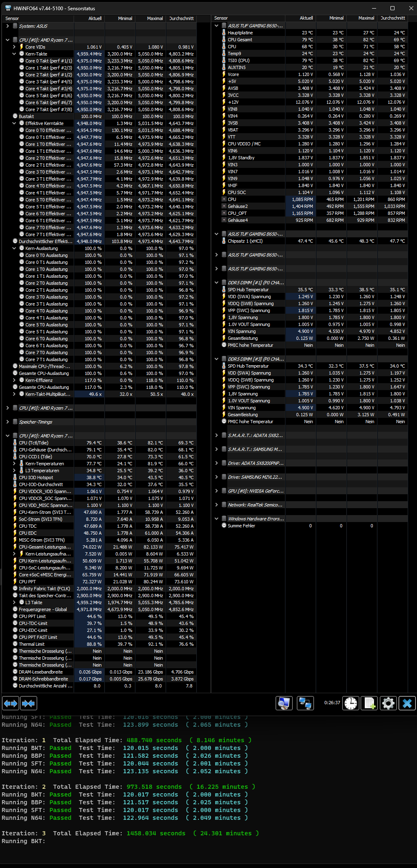
Task: Expand the Kern-Effizienz node
Action: [14, 380]
